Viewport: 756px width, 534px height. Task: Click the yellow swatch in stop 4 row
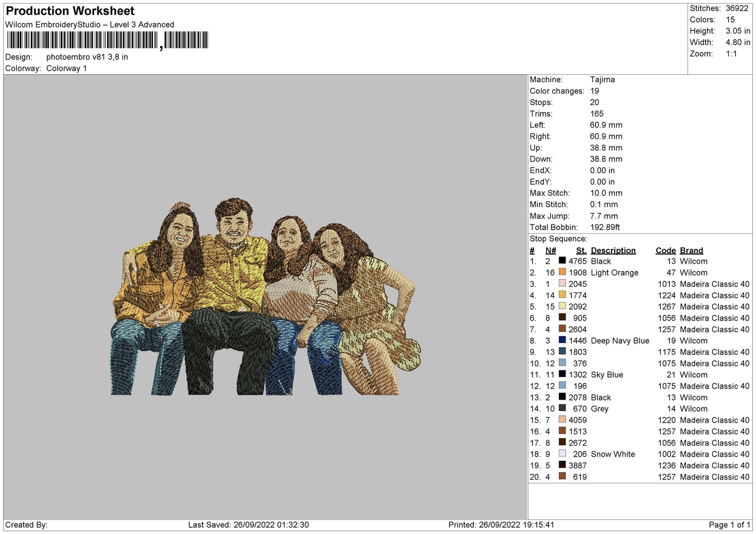562,295
